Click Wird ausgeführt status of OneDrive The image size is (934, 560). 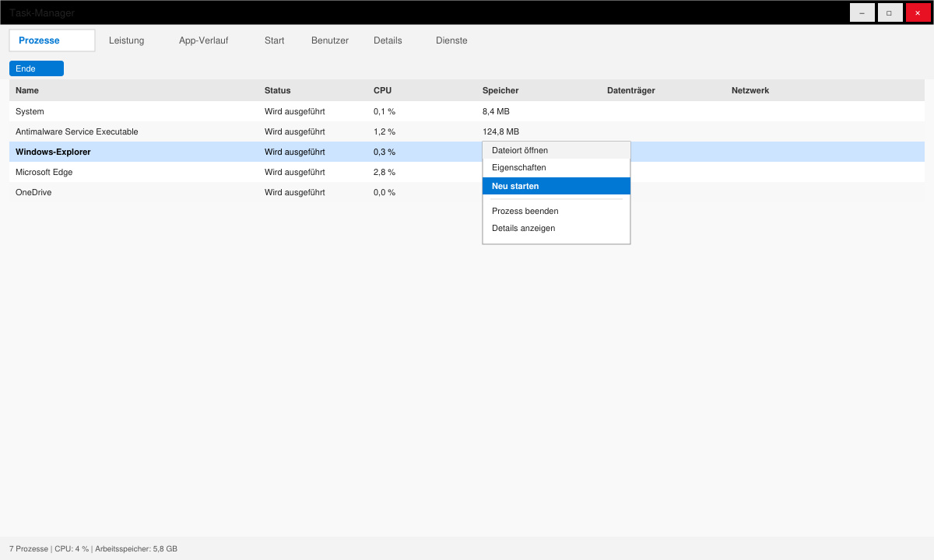(295, 192)
